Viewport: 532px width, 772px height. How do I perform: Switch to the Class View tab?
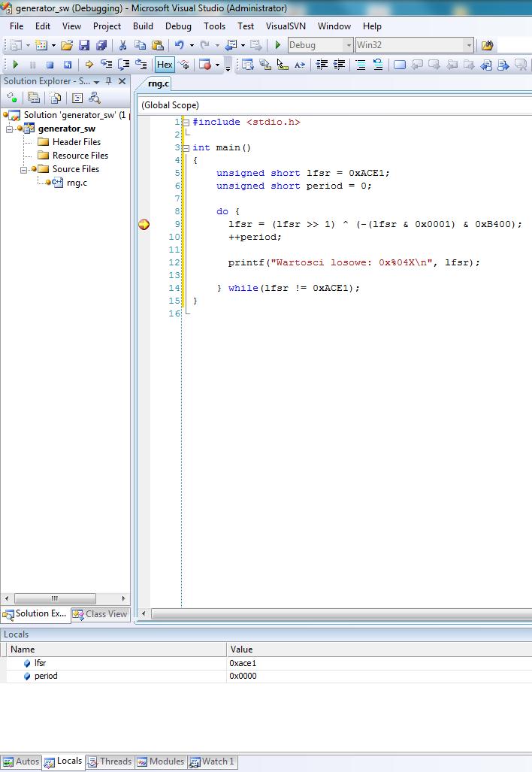click(100, 614)
